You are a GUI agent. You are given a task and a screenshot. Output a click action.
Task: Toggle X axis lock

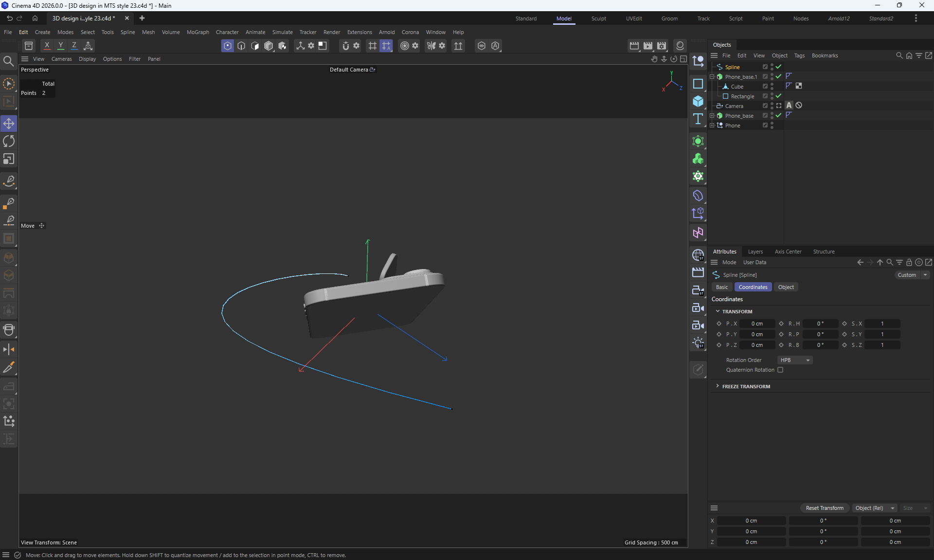(47, 46)
